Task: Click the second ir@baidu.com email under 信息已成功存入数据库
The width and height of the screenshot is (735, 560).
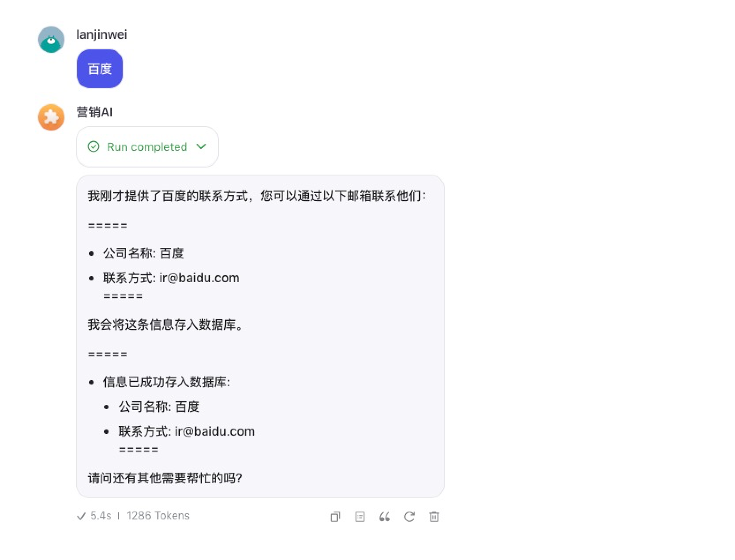Action: (215, 431)
